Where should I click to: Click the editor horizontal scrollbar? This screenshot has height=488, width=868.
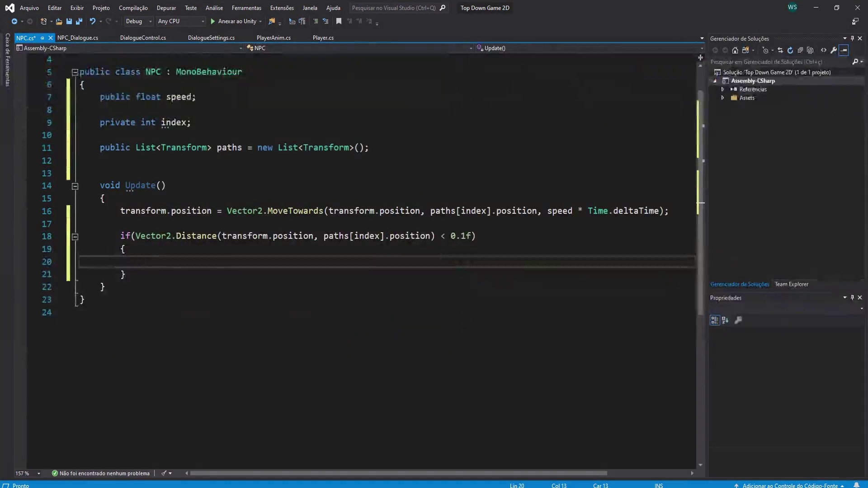[398, 473]
